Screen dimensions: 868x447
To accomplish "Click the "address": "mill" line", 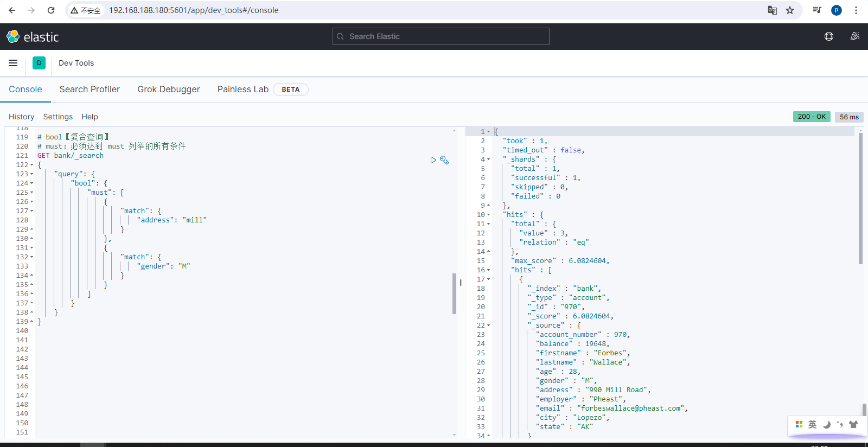I will point(171,220).
